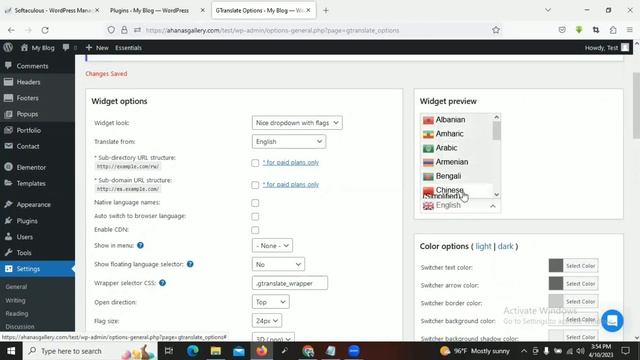Reload the current page
The height and width of the screenshot is (360, 640).
pos(45,30)
